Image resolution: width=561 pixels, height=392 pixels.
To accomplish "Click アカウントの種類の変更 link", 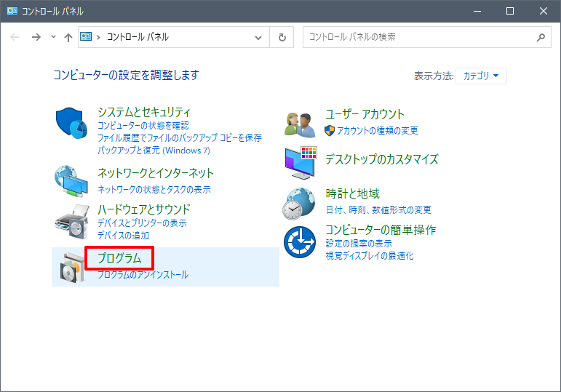I will 378,131.
